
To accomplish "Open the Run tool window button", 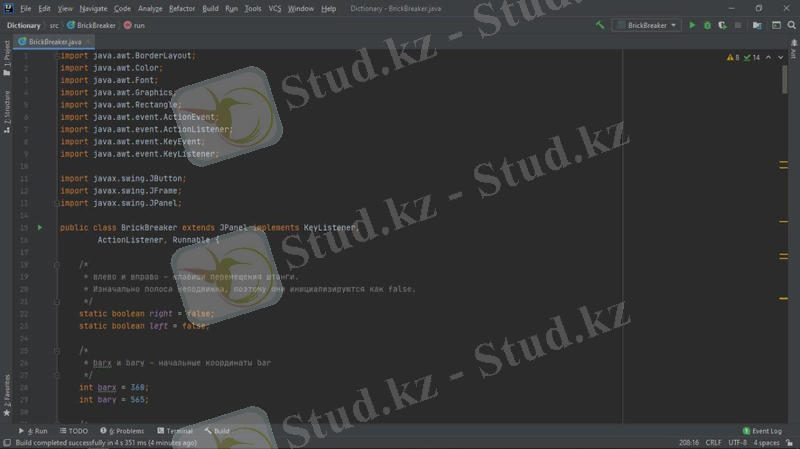I will (x=33, y=431).
